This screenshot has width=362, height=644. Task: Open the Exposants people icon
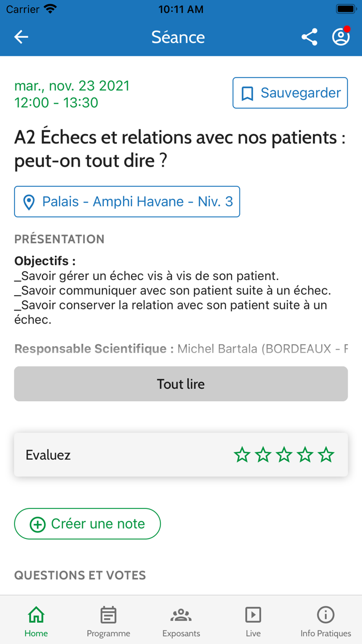(180, 614)
